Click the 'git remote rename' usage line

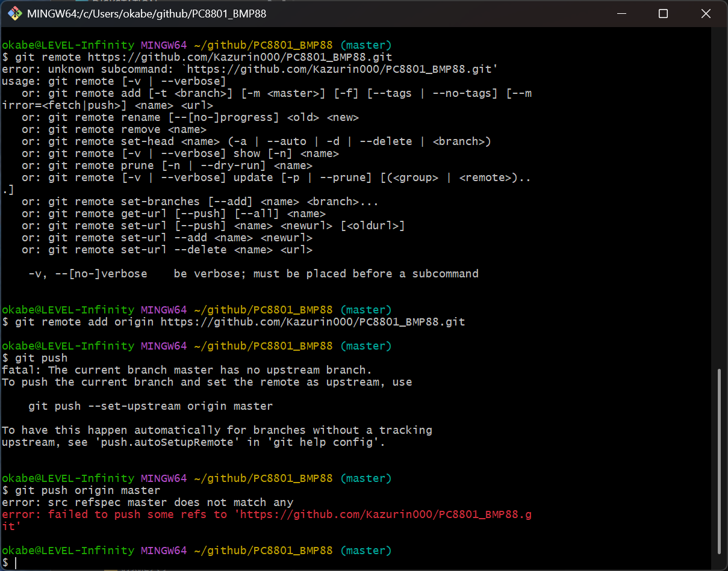point(190,117)
